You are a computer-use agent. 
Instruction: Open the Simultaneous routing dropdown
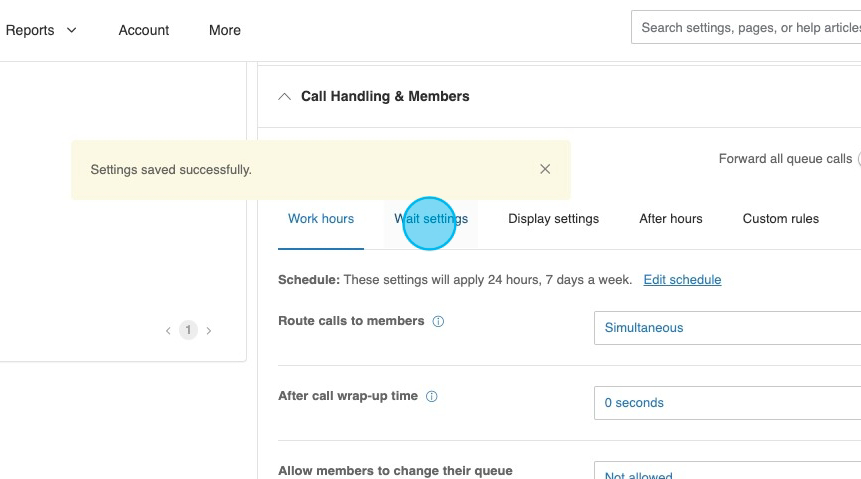pyautogui.click(x=727, y=328)
